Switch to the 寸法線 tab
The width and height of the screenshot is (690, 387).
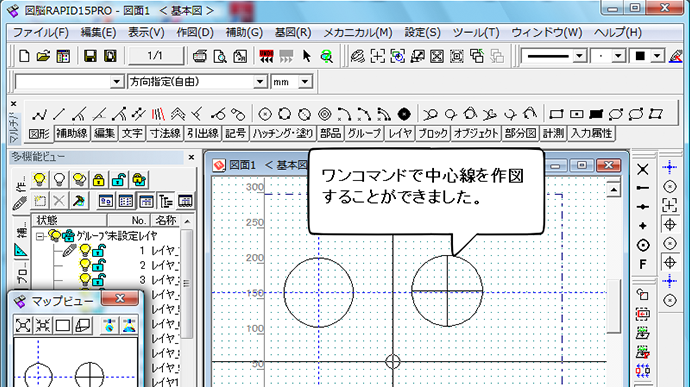pos(165,133)
